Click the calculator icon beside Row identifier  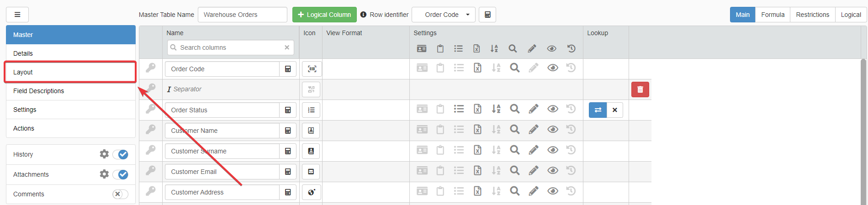click(487, 15)
